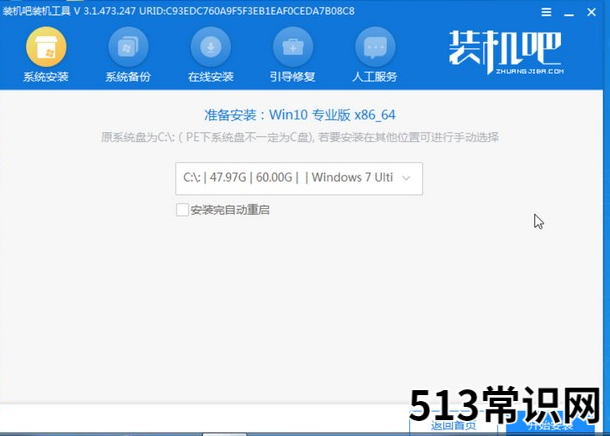Open the 引导修复 boot repair icon
The width and height of the screenshot is (610, 436).
click(293, 47)
